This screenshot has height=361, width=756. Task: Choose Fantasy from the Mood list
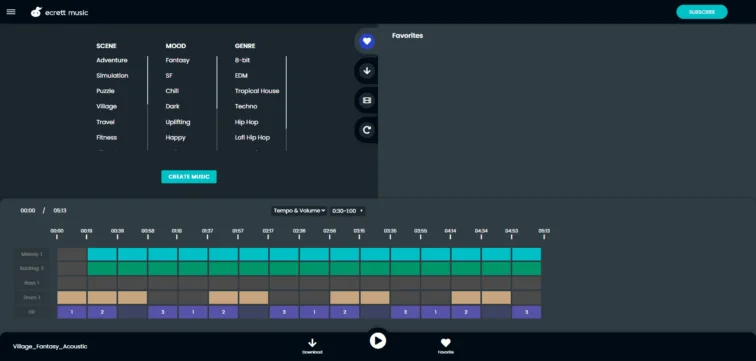point(177,60)
